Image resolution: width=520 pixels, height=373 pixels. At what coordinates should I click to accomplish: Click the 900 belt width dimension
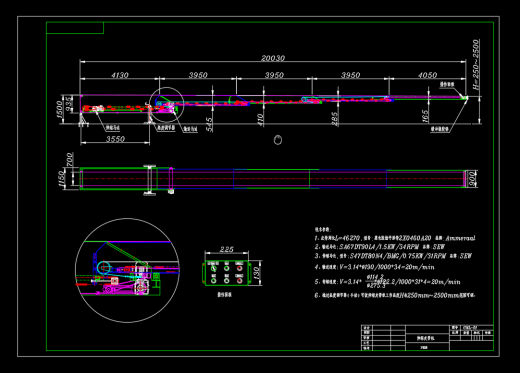point(471,179)
